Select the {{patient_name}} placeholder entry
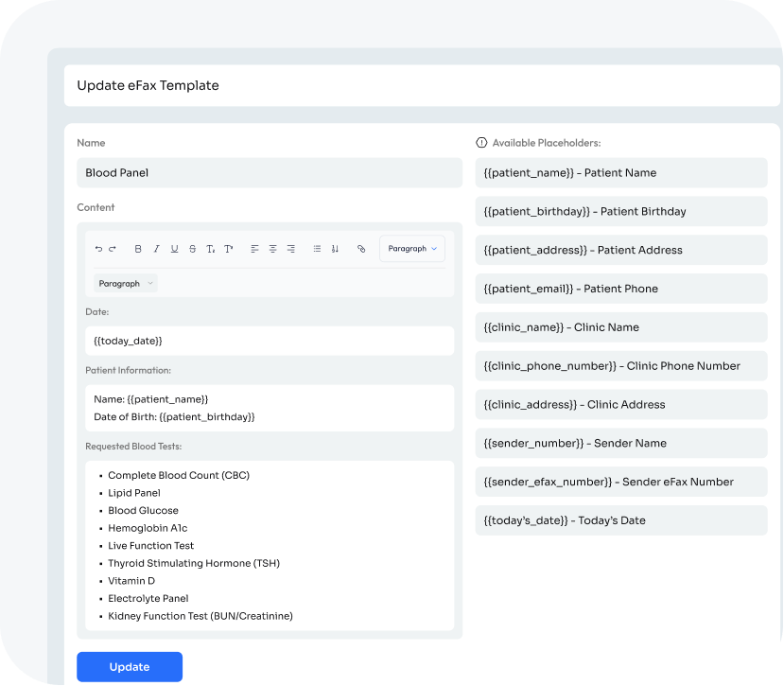 [620, 173]
